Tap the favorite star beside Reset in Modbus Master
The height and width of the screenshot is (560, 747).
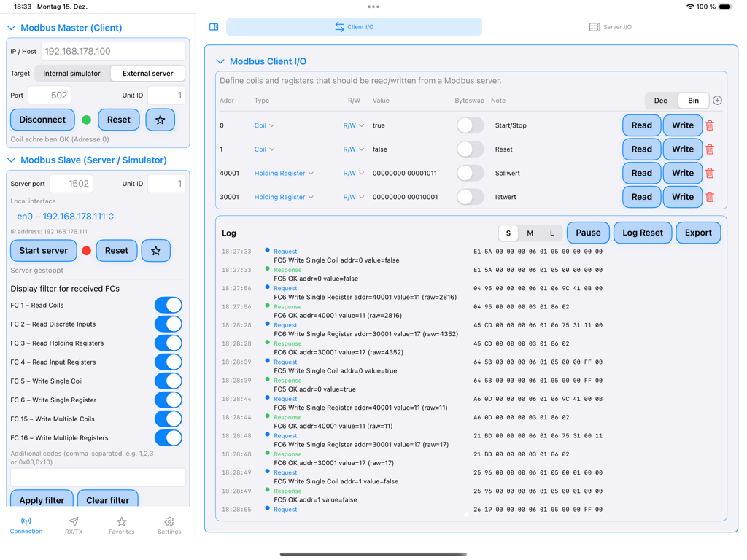pyautogui.click(x=160, y=119)
